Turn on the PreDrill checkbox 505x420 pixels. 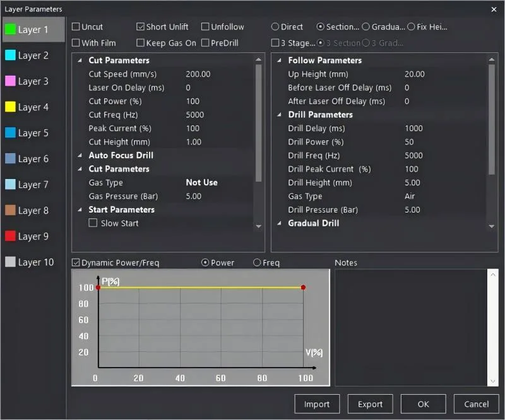coord(205,43)
